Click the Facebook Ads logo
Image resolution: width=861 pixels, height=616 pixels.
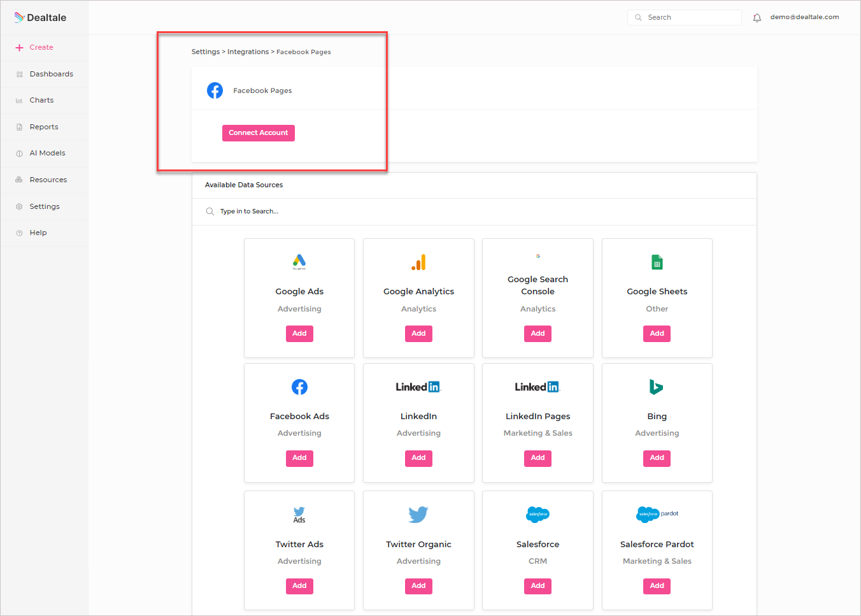pos(299,387)
